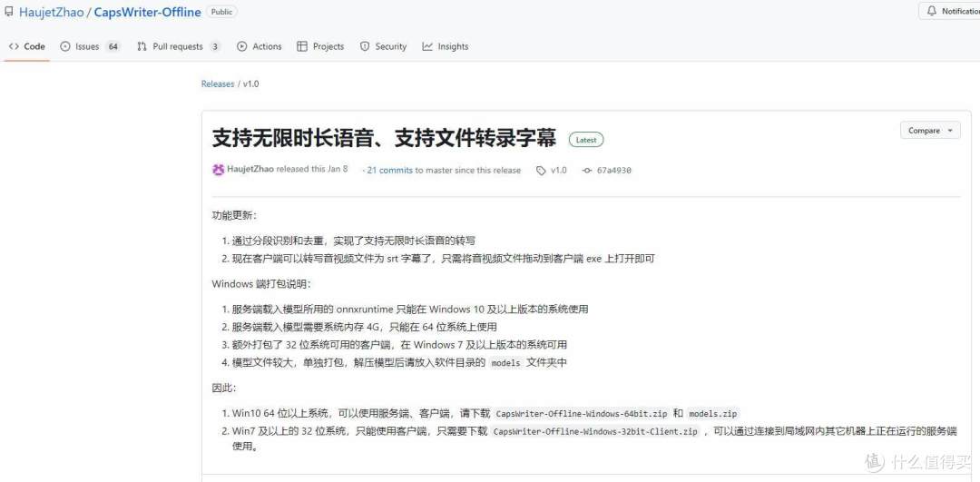Switch to the Security tab
This screenshot has height=482, width=980.
tap(383, 46)
